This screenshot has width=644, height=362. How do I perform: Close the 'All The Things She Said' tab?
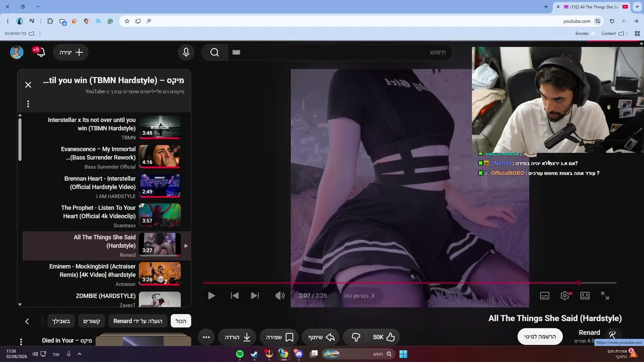[x=558, y=7]
